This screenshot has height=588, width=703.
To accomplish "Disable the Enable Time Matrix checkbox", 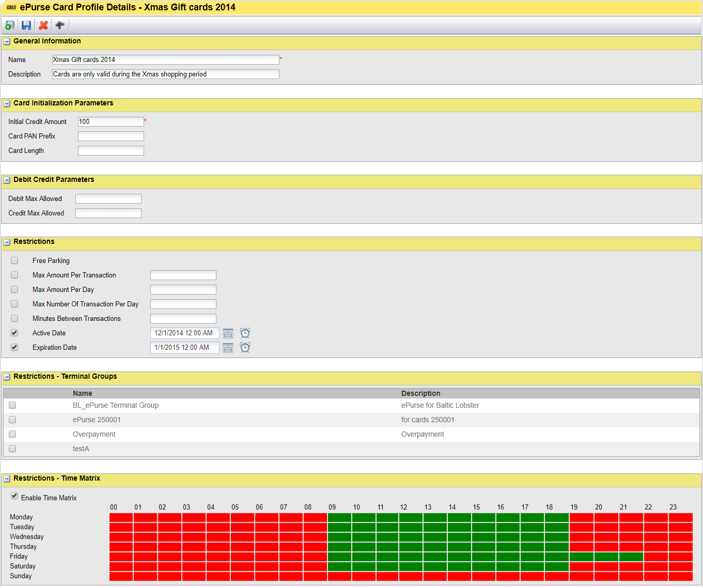I will [14, 496].
